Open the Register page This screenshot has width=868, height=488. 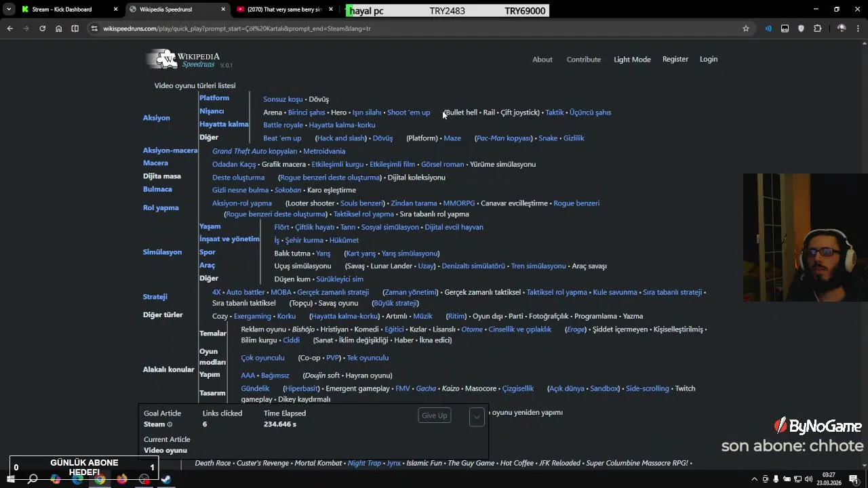tap(675, 59)
